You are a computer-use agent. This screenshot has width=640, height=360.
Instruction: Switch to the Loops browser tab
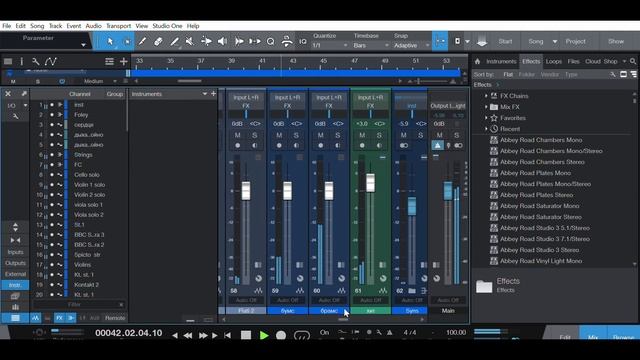point(553,62)
